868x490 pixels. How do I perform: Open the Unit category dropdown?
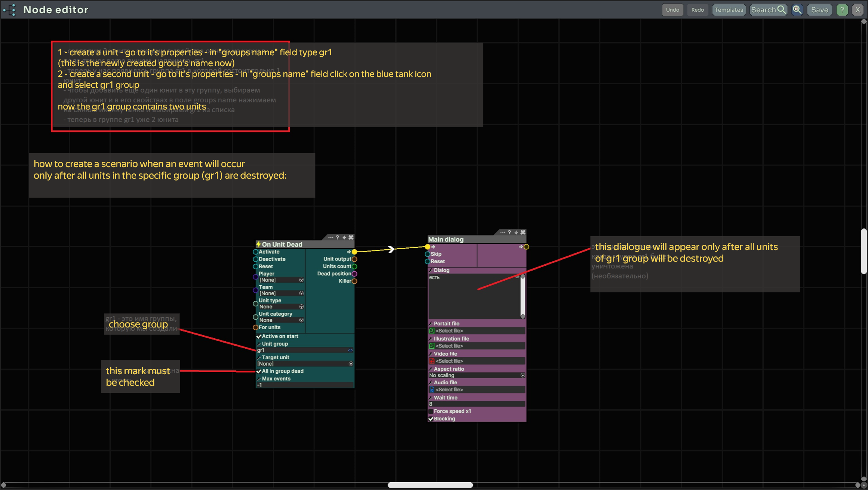point(301,320)
